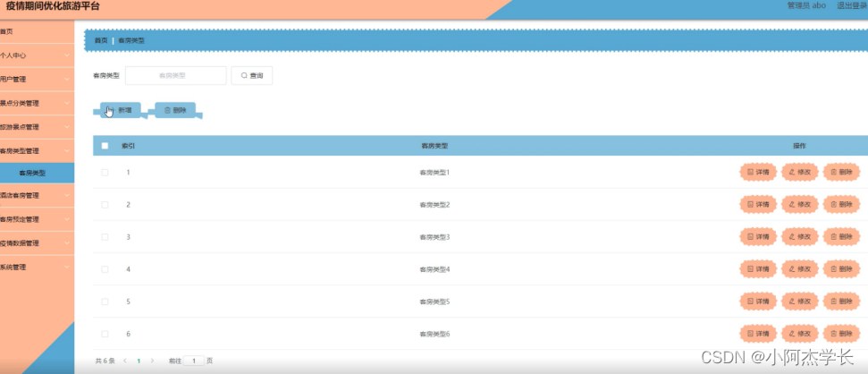The height and width of the screenshot is (374, 868).
Task: Click 删除 for 客房类型5 row
Action: pyautogui.click(x=841, y=302)
